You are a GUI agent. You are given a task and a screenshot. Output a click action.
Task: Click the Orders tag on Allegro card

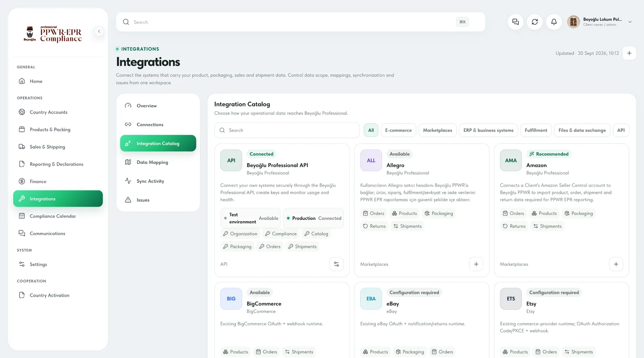[x=374, y=213]
